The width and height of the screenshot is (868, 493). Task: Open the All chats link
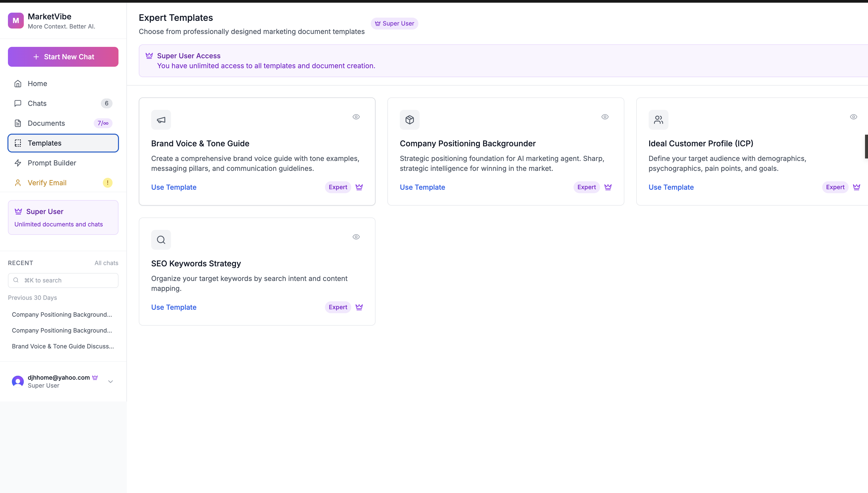(106, 263)
